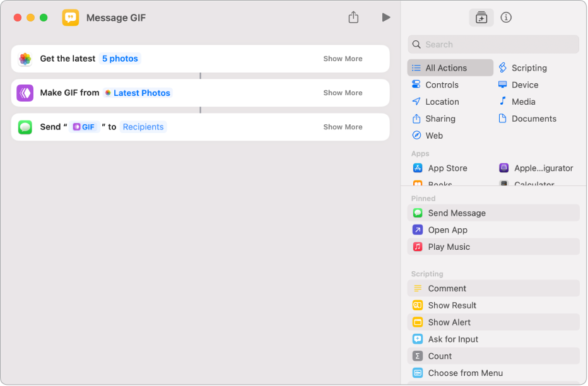Select the Device category
The height and width of the screenshot is (386, 588).
(x=519, y=85)
